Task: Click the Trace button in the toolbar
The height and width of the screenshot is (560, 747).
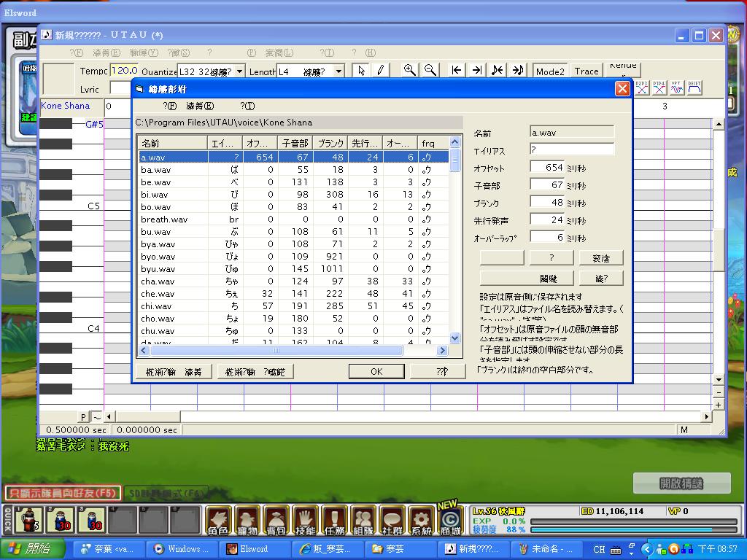Action: click(586, 71)
